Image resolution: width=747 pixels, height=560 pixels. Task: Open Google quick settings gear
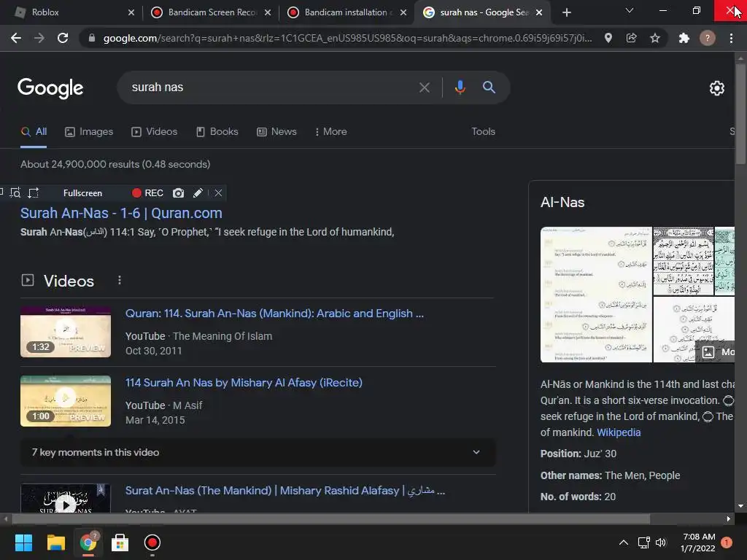pos(717,88)
